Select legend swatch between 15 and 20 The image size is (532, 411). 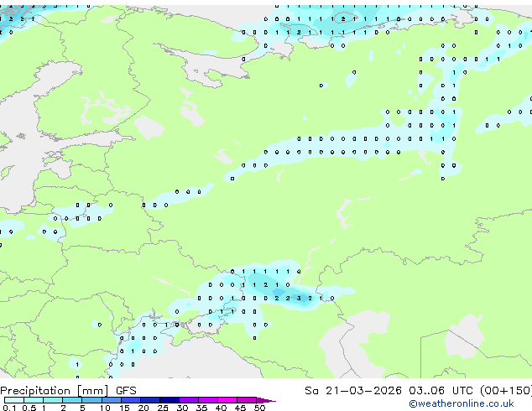(x=131, y=400)
